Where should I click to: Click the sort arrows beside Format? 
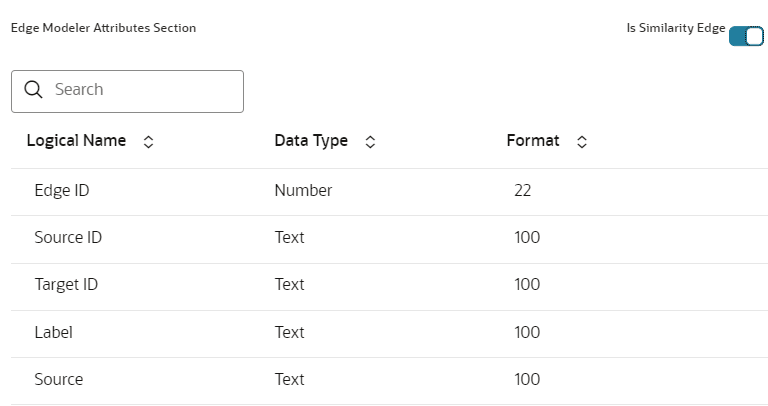coord(582,142)
